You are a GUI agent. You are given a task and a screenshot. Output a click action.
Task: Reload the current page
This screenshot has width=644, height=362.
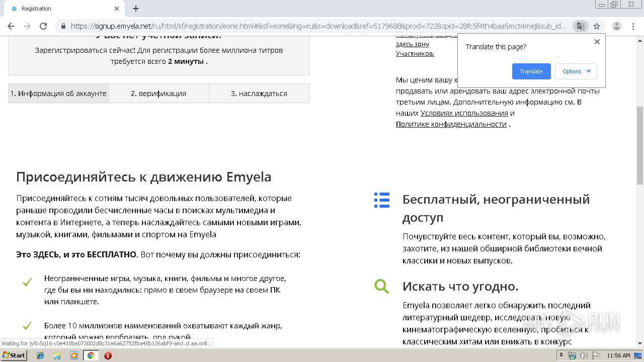tap(43, 26)
